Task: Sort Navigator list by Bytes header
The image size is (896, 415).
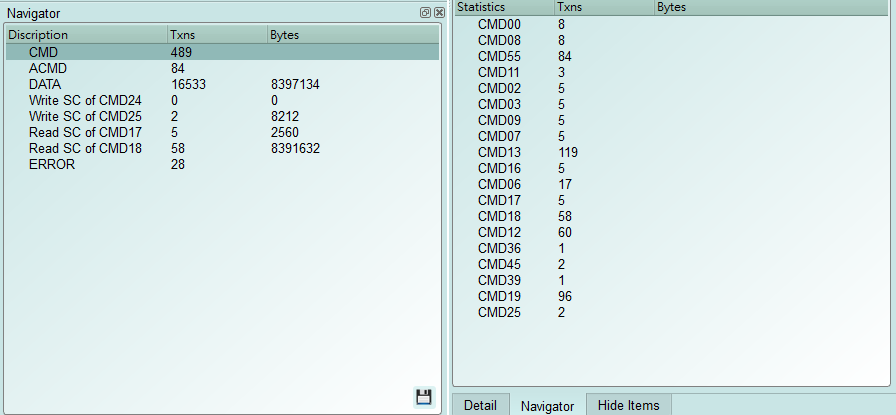Action: point(353,35)
